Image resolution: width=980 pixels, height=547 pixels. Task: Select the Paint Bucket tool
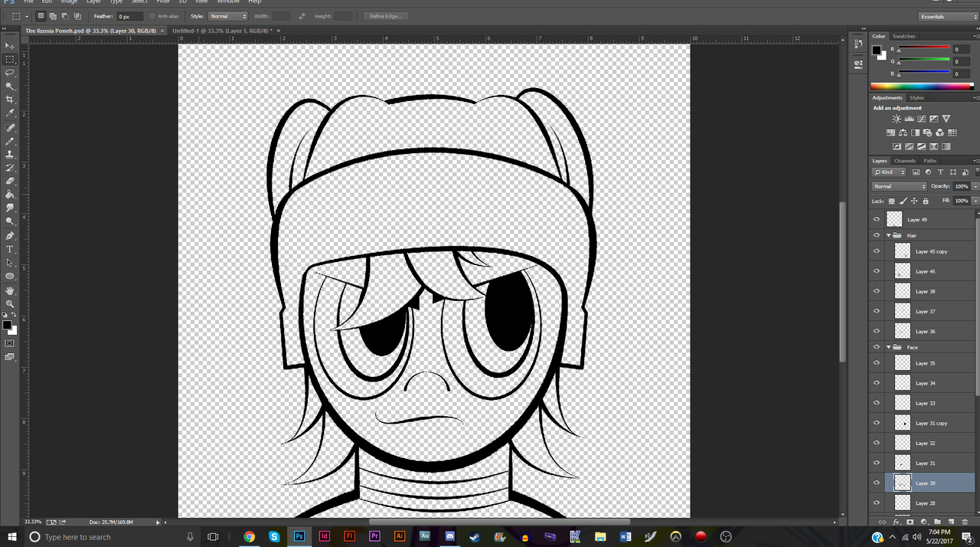click(10, 195)
